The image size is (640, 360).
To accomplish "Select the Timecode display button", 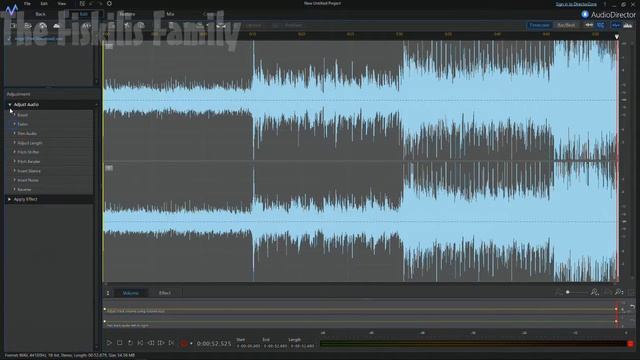I will pos(539,25).
